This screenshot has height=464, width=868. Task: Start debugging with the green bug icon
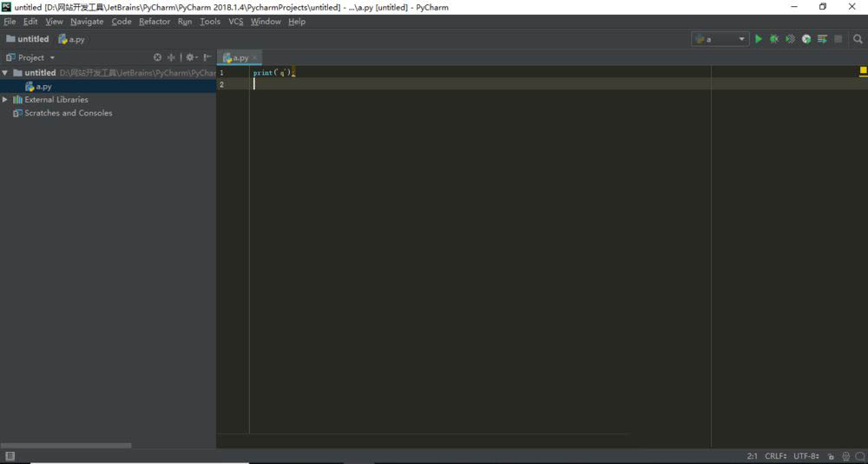774,39
